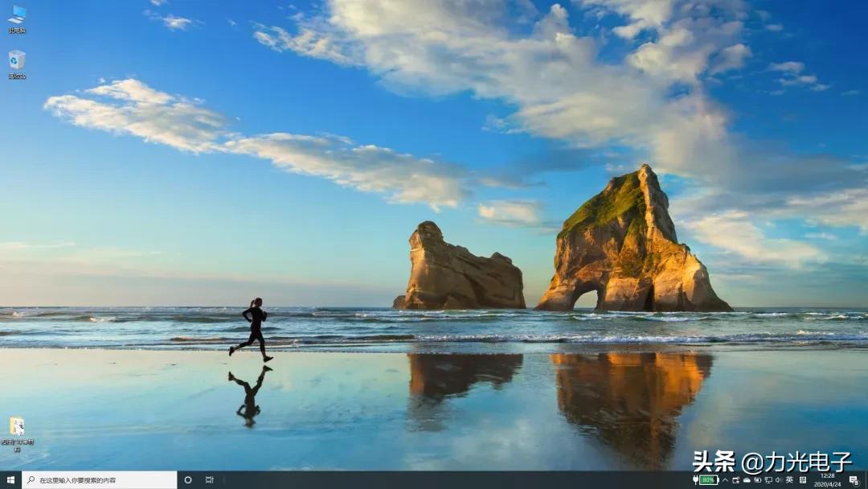Image resolution: width=868 pixels, height=489 pixels.
Task: Mute sound via the volume speaker icon
Action: pos(779,480)
